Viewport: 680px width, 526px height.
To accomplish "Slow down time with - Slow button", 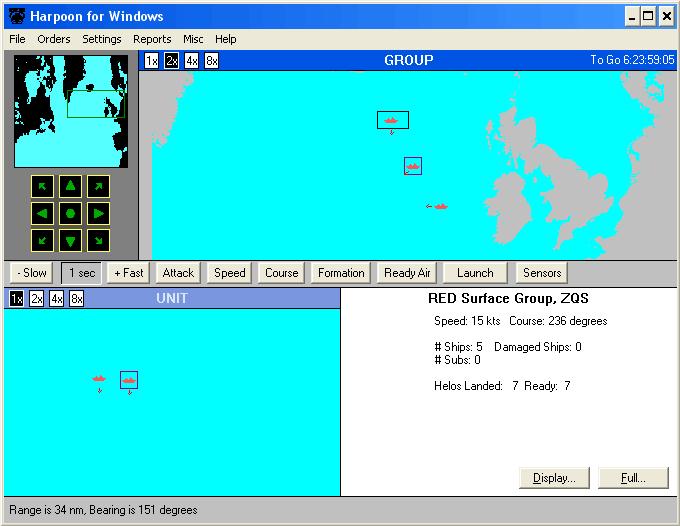I will 32,273.
